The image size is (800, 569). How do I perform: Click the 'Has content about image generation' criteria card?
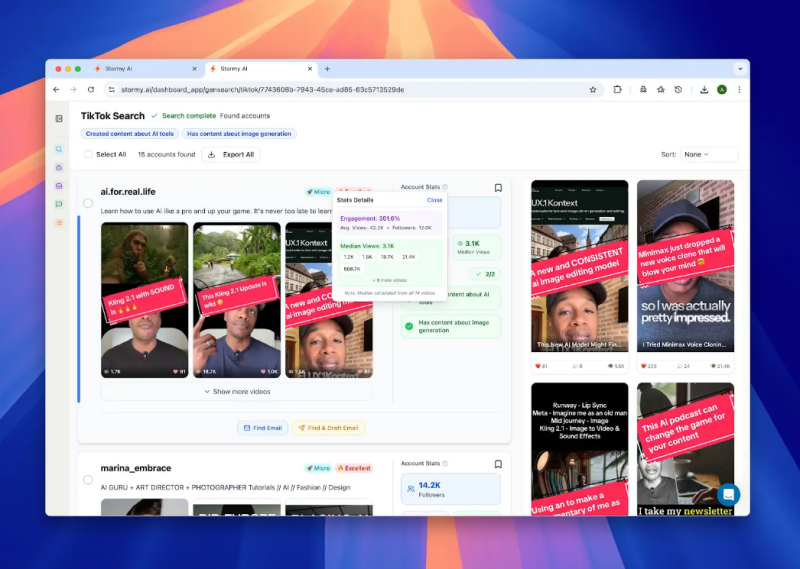tap(451, 326)
